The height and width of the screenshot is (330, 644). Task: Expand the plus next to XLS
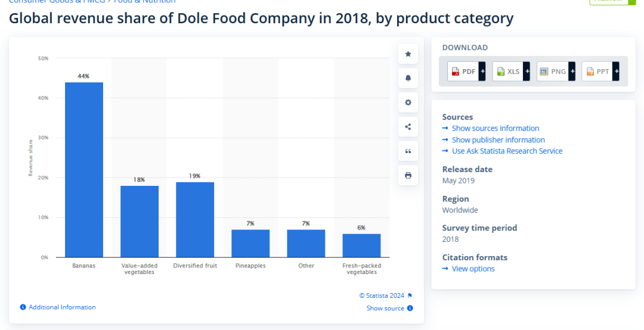pos(527,71)
